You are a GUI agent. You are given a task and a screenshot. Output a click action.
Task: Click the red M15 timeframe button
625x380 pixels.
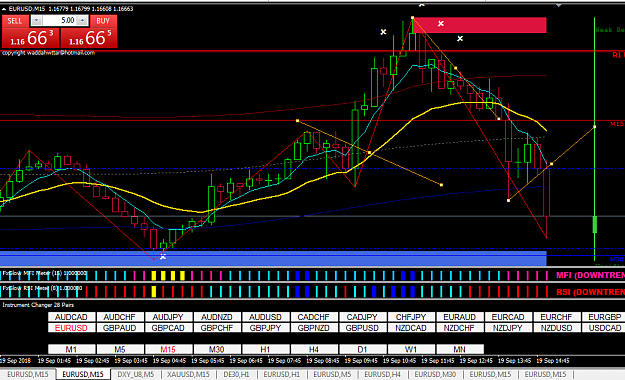point(168,349)
